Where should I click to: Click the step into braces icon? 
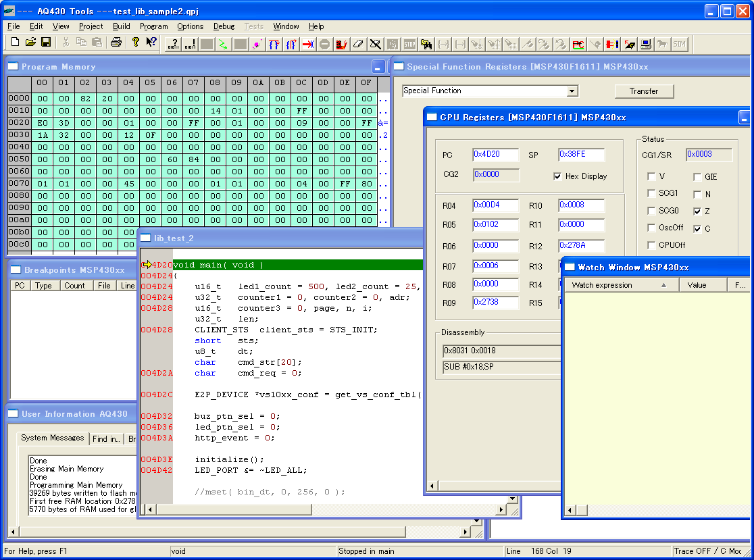291,44
